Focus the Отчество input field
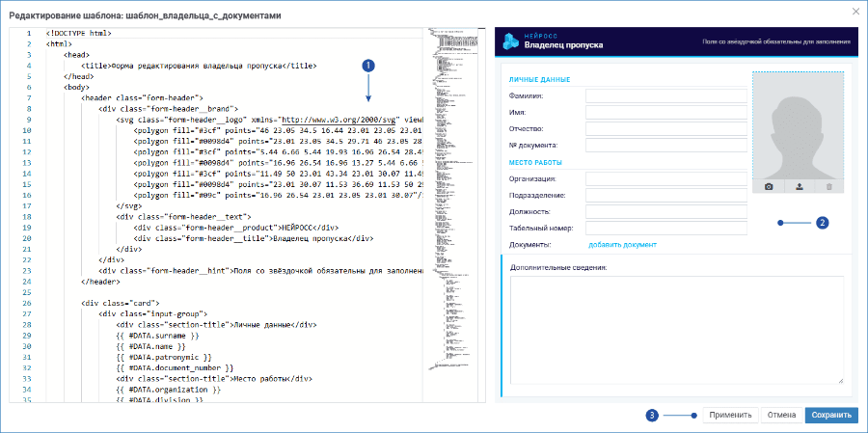868x433 pixels. (x=665, y=129)
